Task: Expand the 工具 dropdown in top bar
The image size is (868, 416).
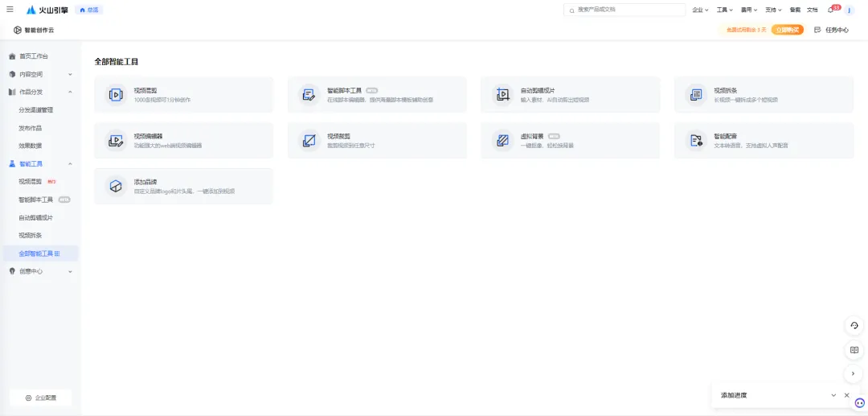Action: pos(725,10)
